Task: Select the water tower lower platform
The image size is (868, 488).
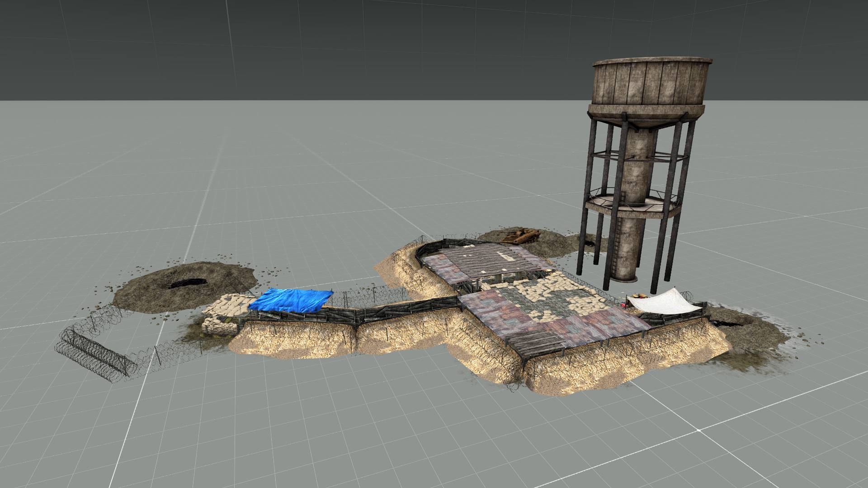Action: (633, 206)
